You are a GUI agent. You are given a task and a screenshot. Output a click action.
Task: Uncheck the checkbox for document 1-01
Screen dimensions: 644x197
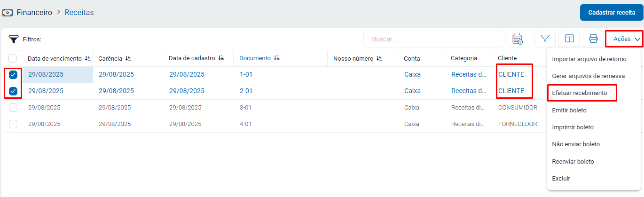click(13, 75)
